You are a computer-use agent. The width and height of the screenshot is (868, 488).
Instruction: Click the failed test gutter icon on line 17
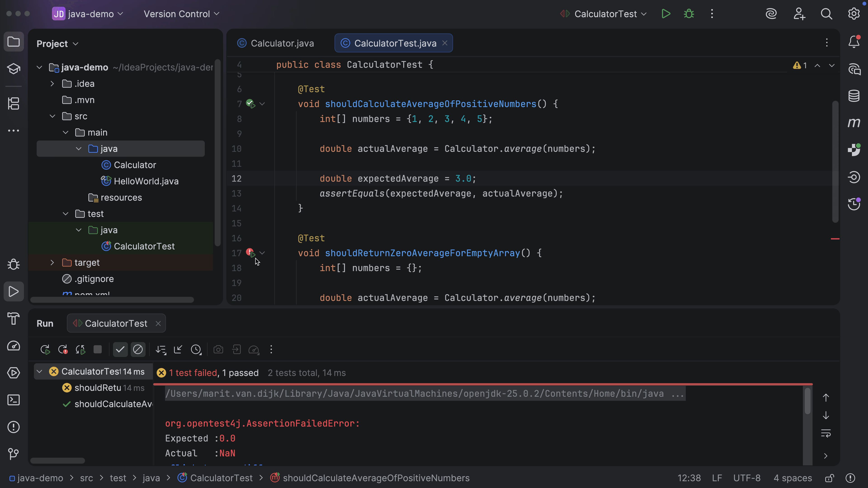coord(250,253)
